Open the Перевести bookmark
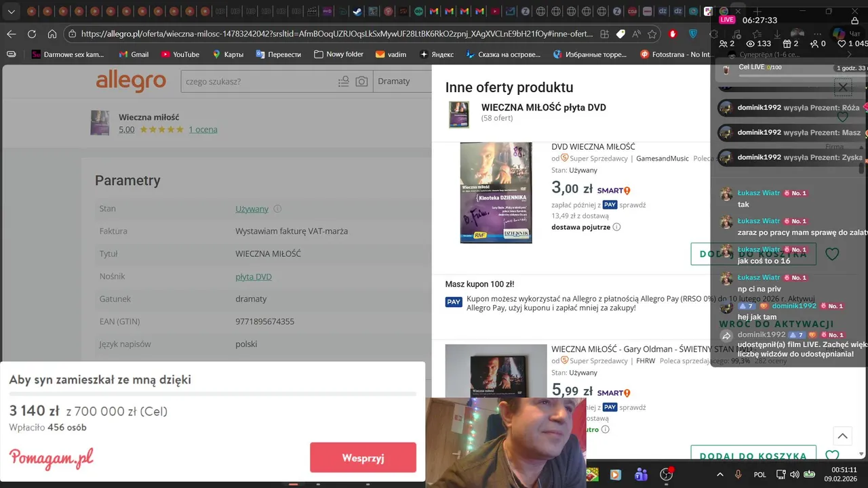868x488 pixels. point(278,54)
